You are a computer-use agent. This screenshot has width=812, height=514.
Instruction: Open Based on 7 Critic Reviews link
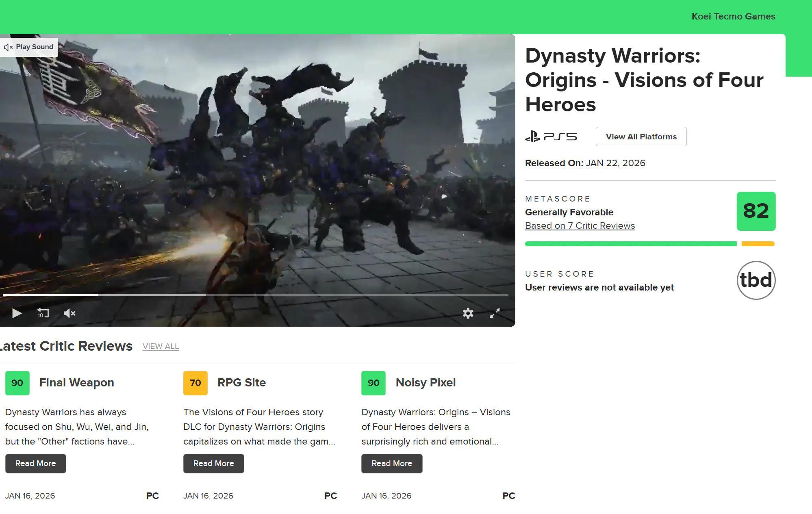coord(580,226)
